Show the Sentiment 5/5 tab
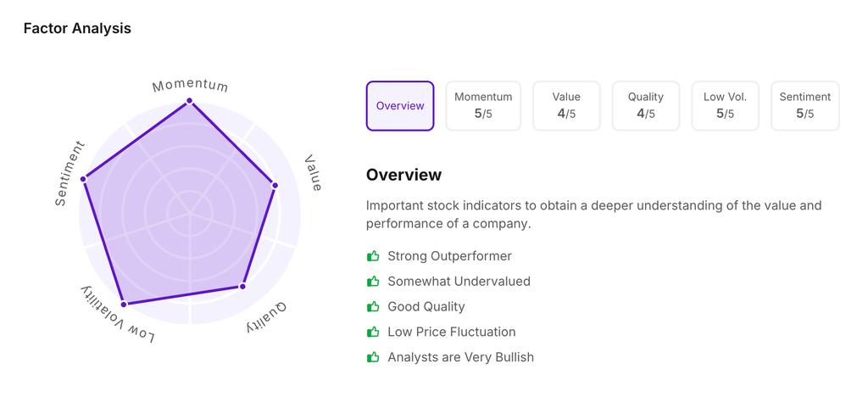 805,106
